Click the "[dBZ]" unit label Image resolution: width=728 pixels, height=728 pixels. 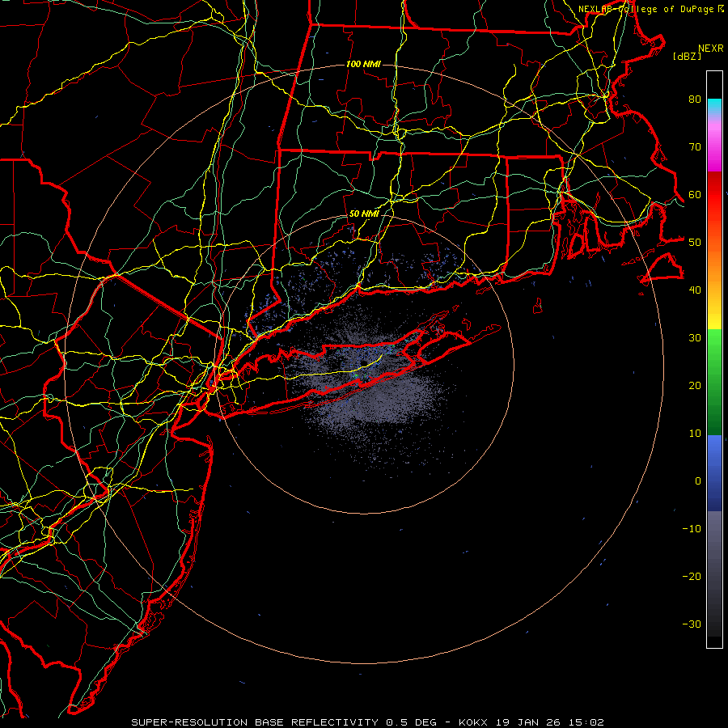click(687, 56)
